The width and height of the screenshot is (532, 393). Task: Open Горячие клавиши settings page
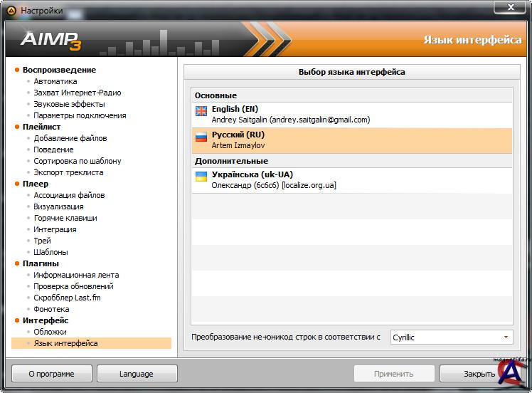click(x=65, y=218)
